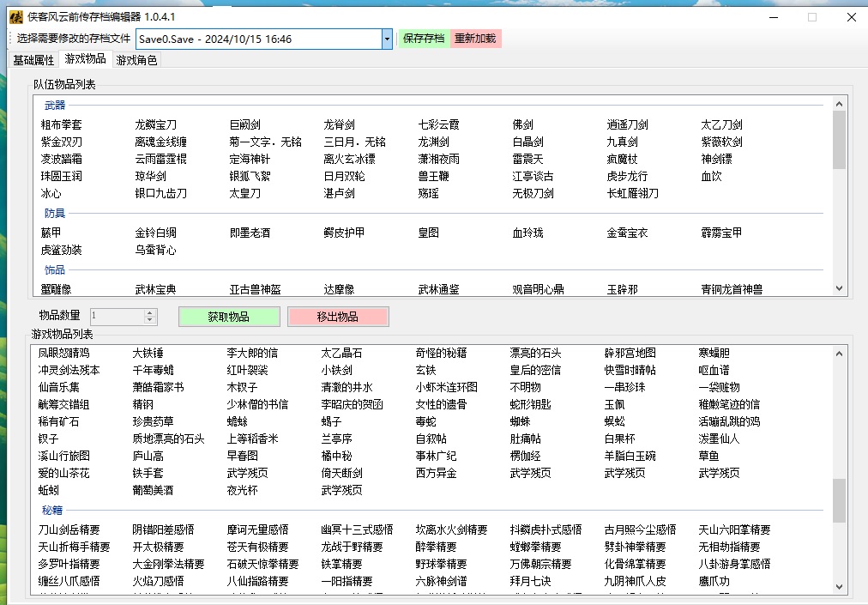Click the 获取物品 button

coord(229,317)
